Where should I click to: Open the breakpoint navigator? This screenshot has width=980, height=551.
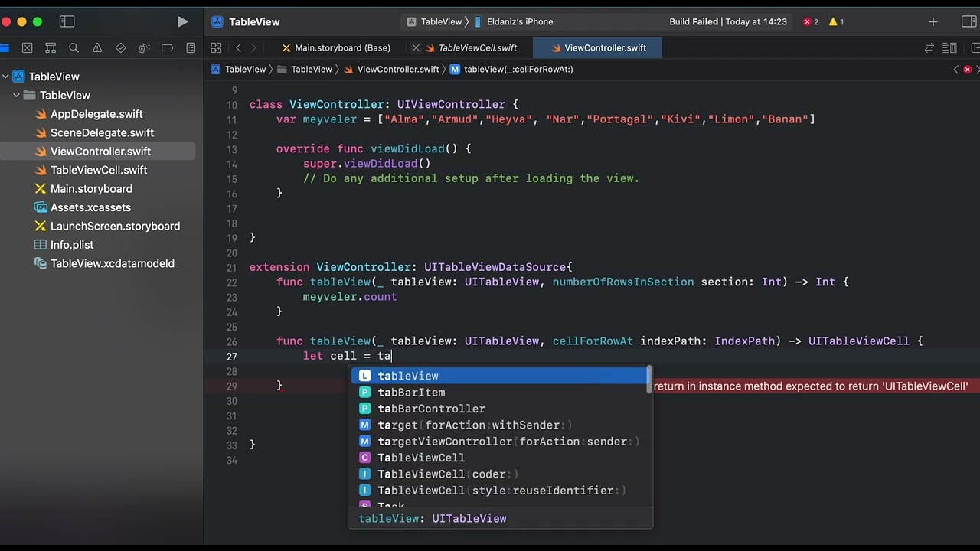pos(167,47)
